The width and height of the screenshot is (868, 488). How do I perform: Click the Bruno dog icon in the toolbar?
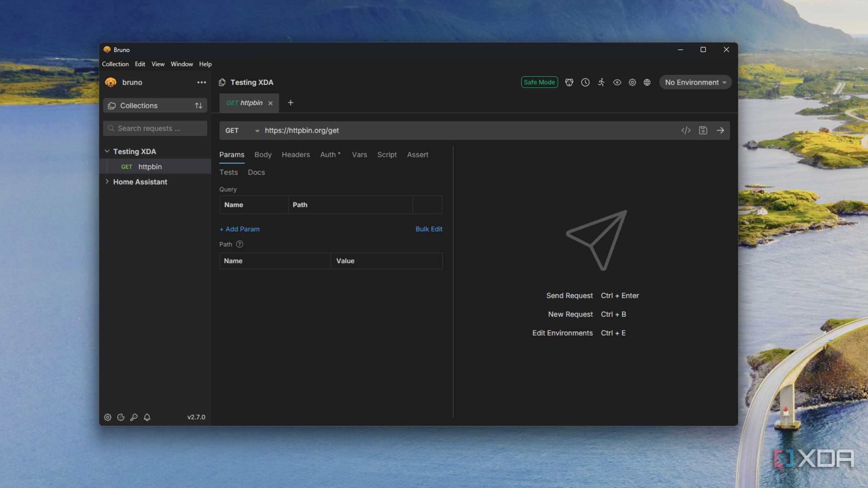pyautogui.click(x=569, y=82)
